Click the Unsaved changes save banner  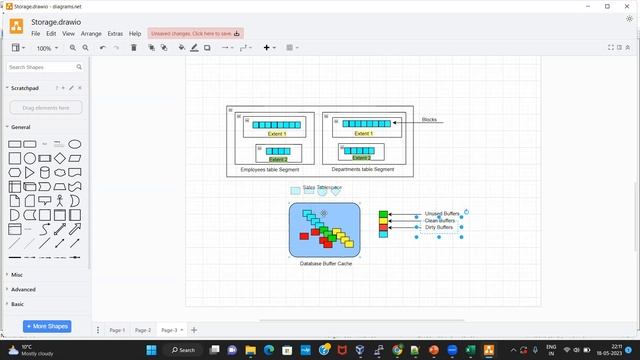[196, 33]
